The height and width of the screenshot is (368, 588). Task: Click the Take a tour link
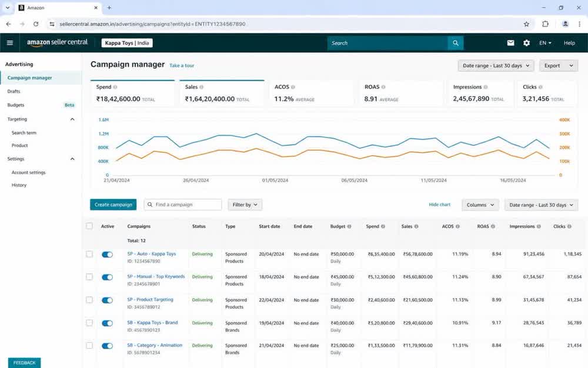coord(182,66)
